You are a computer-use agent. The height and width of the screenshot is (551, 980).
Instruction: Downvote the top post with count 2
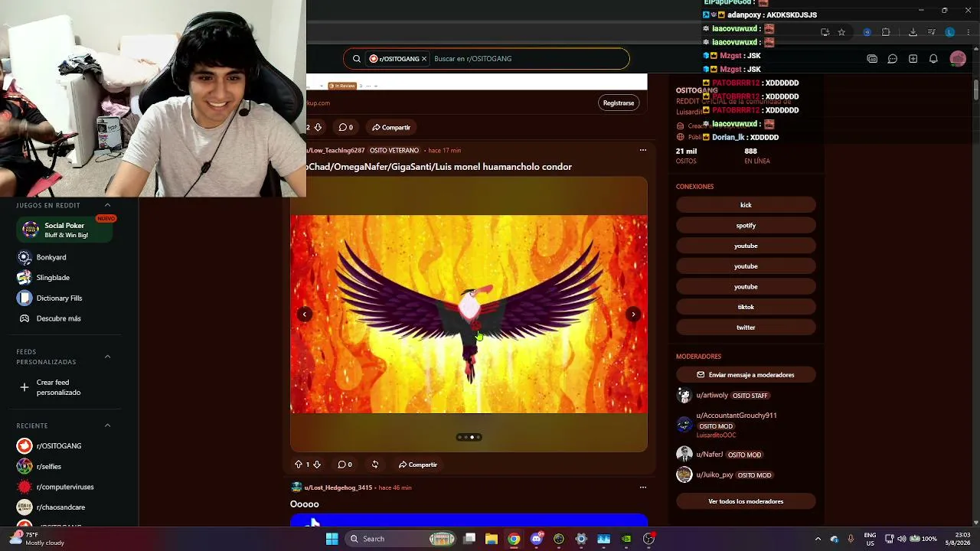(x=318, y=127)
